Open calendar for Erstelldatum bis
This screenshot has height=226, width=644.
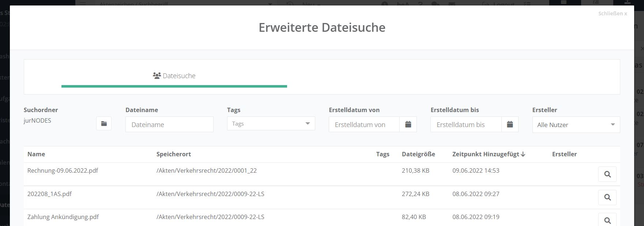pyautogui.click(x=510, y=125)
